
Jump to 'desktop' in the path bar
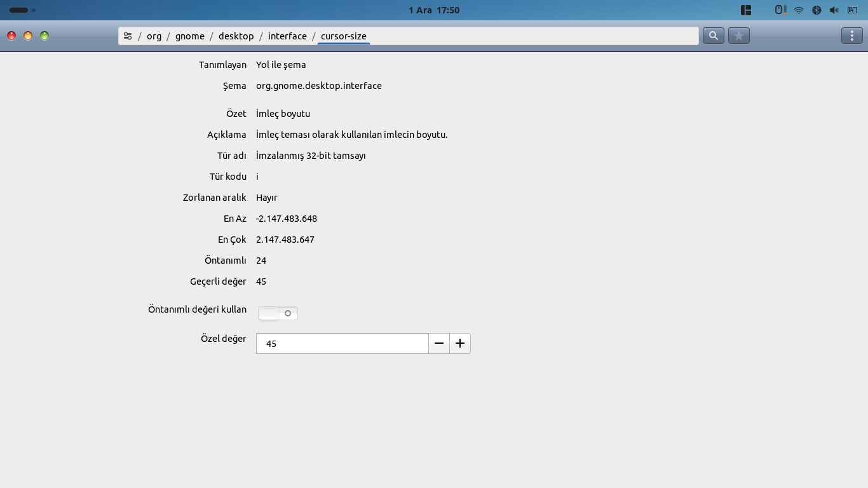[x=236, y=36]
